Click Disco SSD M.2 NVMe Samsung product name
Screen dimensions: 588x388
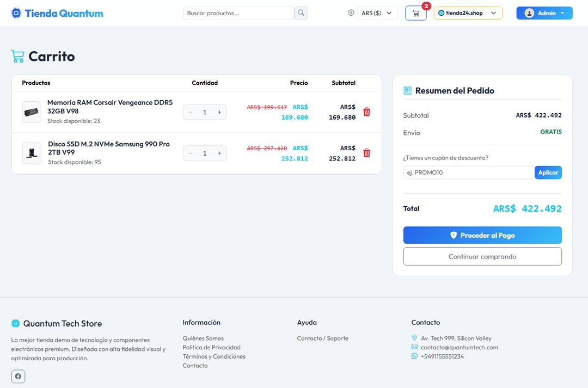click(x=109, y=148)
